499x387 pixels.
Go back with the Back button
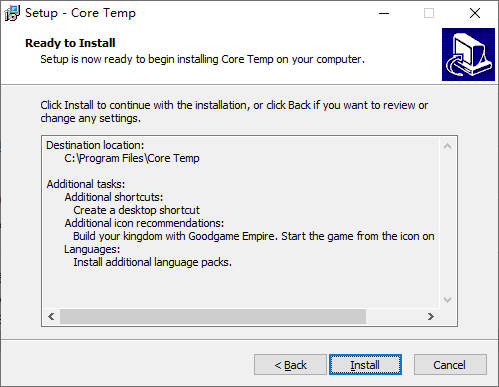pyautogui.click(x=290, y=365)
